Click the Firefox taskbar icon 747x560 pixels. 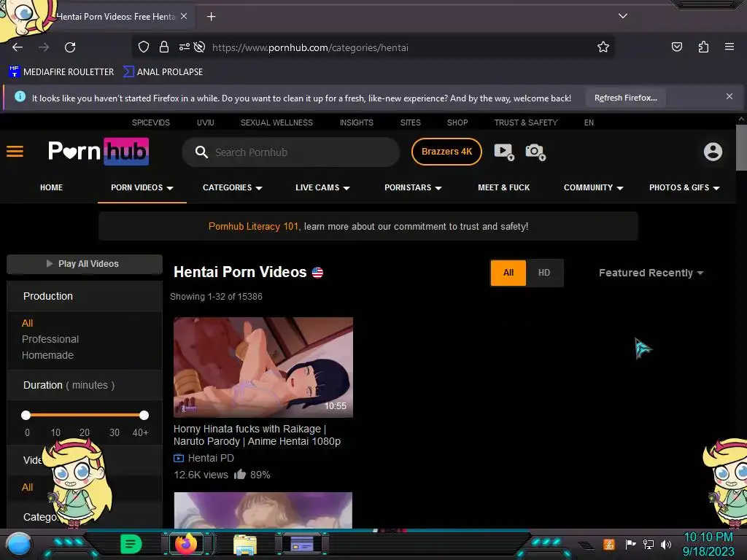(186, 543)
